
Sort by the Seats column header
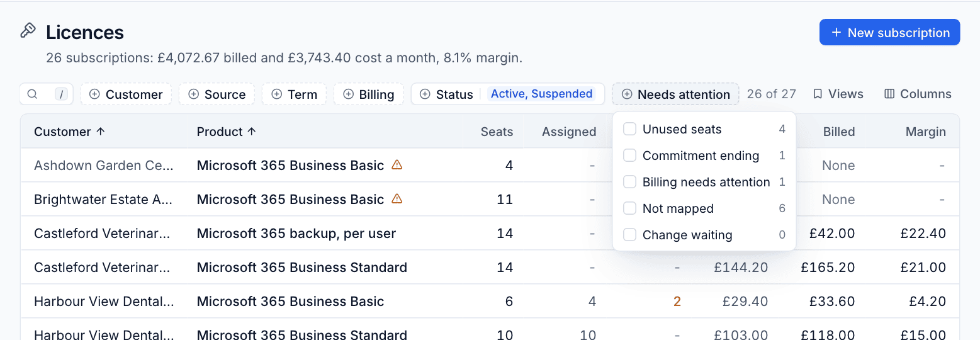pos(497,132)
